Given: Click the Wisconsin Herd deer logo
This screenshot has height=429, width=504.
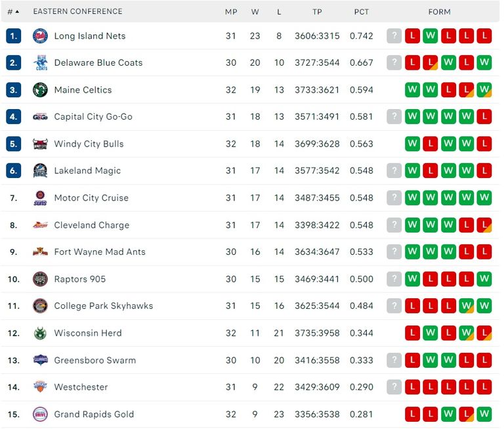Looking at the screenshot, I should 40,333.
